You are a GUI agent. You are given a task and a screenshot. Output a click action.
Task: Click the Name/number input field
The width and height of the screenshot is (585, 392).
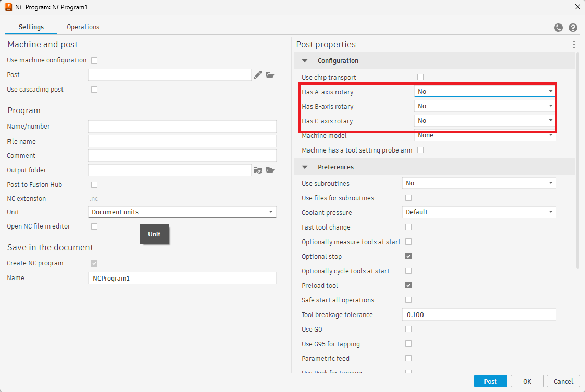182,127
